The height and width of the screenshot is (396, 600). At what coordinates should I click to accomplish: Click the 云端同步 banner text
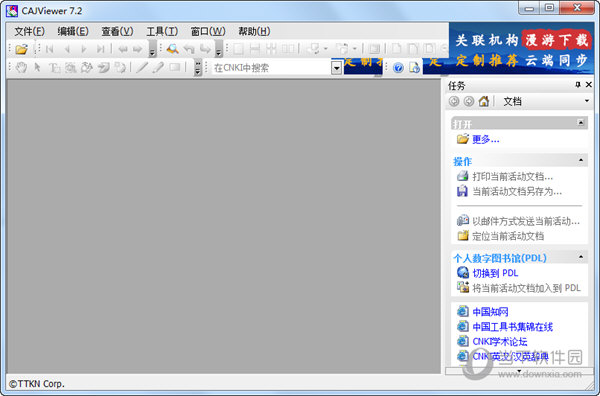(x=556, y=60)
